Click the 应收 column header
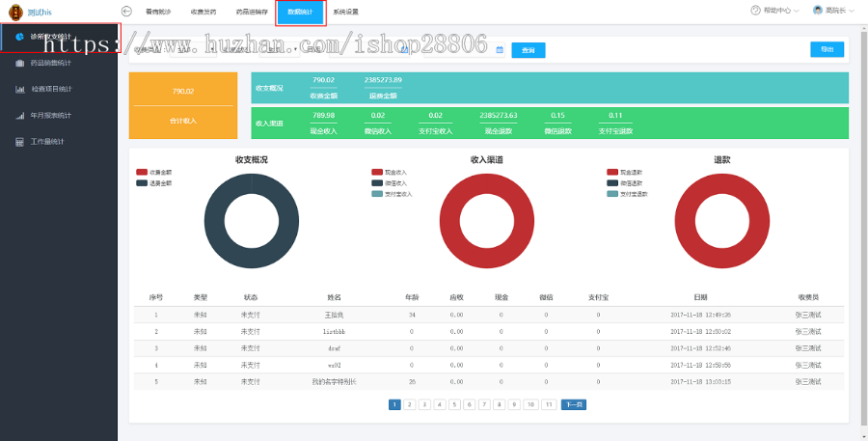 click(x=457, y=297)
